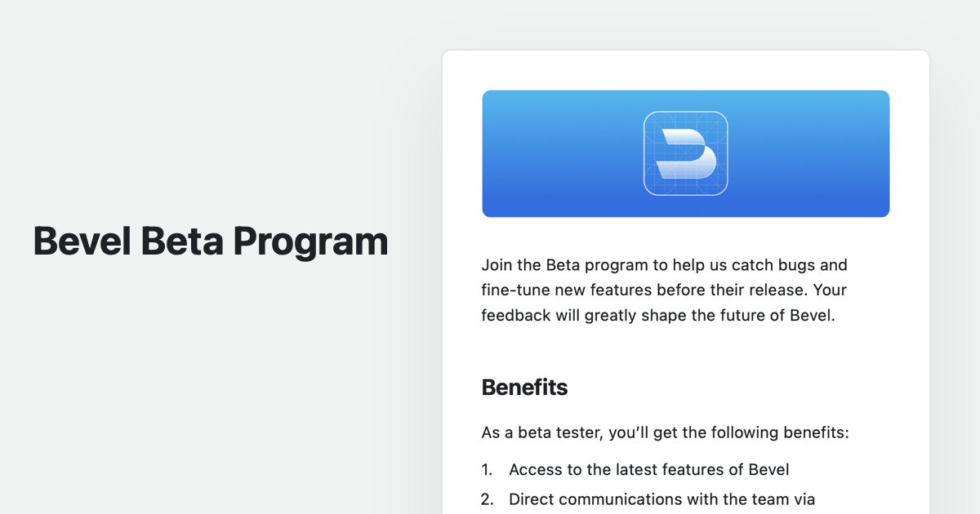This screenshot has width=980, height=514.
Task: Select list item "Access to the latest features"
Action: click(648, 470)
